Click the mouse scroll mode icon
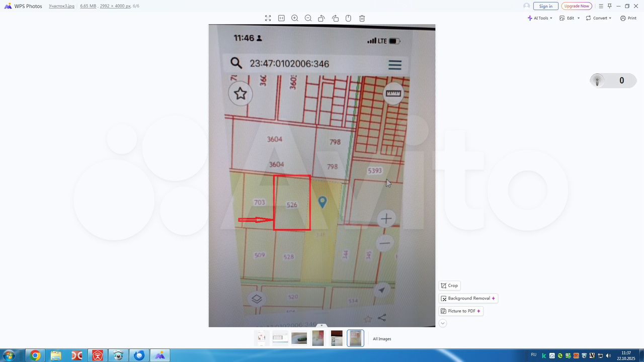The height and width of the screenshot is (362, 644). coord(348,18)
